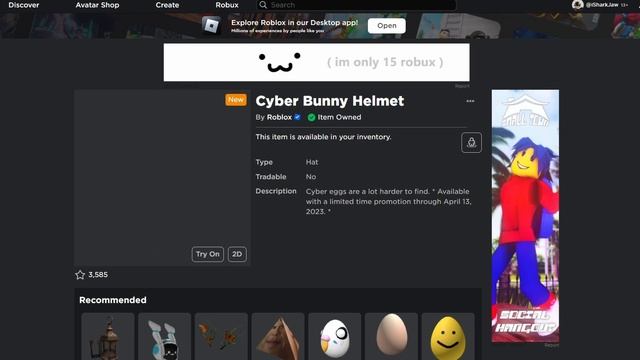Click the 15 robux face advertisement
The width and height of the screenshot is (640, 360).
point(316,62)
